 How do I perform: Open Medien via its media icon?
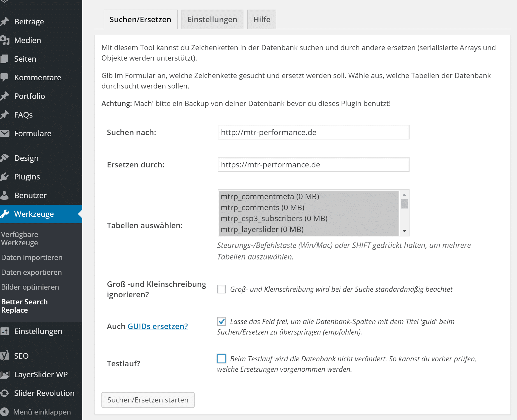[x=5, y=40]
